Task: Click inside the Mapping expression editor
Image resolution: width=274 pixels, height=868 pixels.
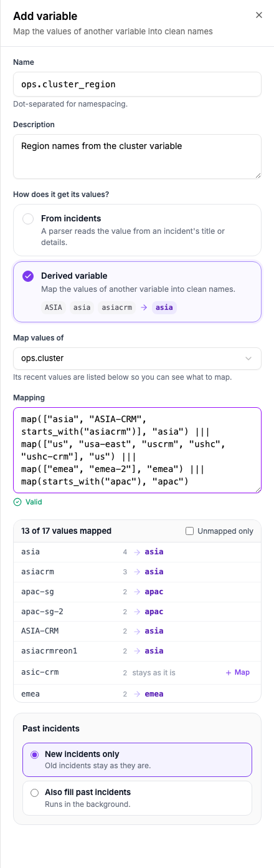Action: coord(137,450)
